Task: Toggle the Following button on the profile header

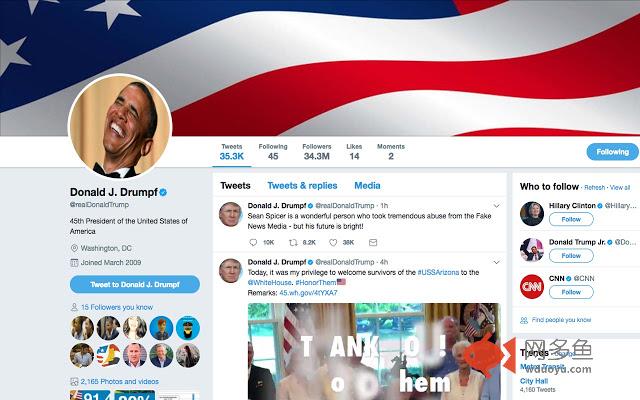Action: coord(612,152)
